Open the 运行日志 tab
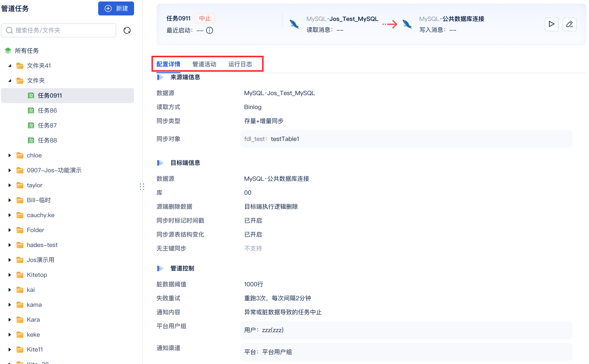Viewport: 589px width, 364px height. pos(240,64)
